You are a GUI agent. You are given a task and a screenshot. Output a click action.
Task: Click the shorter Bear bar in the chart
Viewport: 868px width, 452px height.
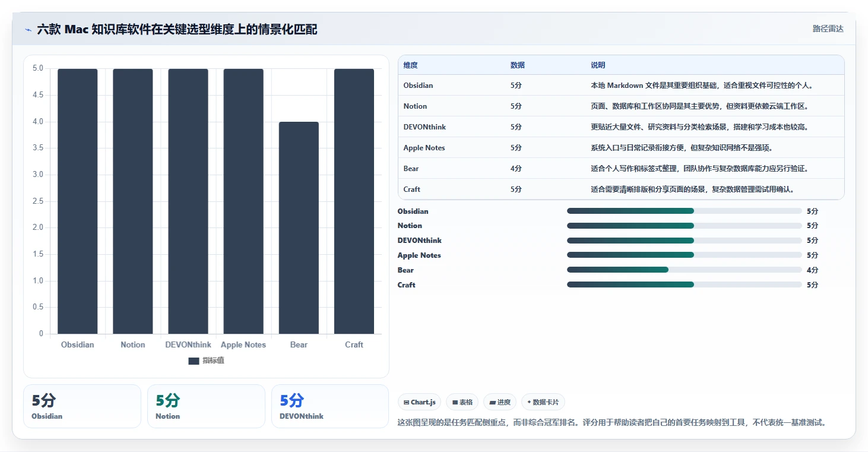coord(299,227)
